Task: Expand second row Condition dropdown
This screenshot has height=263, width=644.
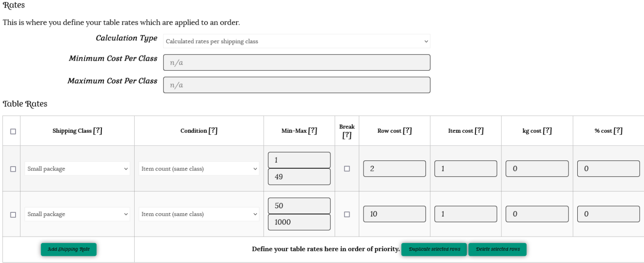Action: (199, 214)
